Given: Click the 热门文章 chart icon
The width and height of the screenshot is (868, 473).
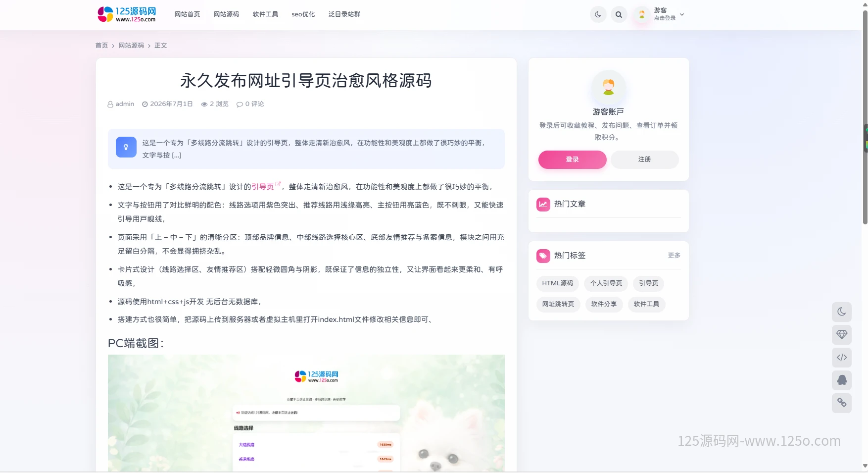Looking at the screenshot, I should (543, 205).
